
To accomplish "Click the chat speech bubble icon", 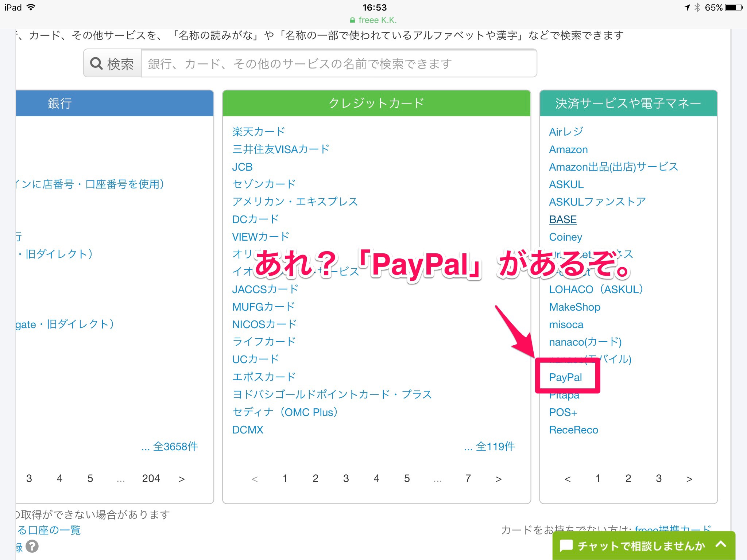I will coord(566,546).
